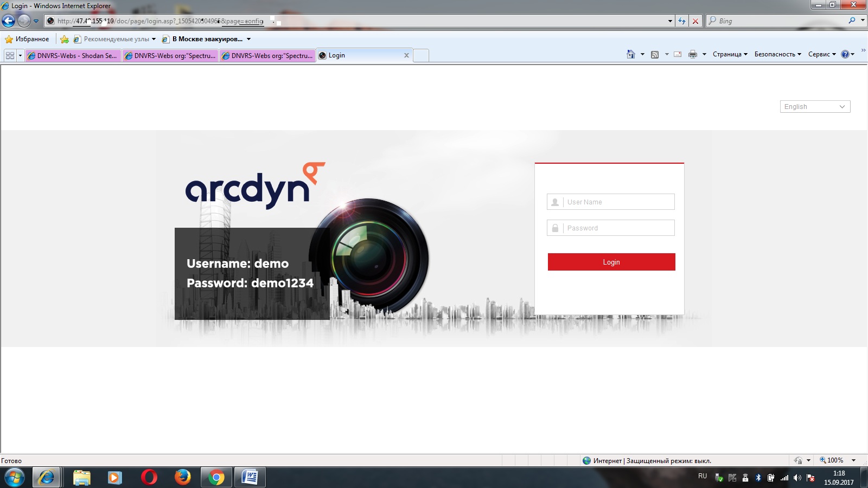Refresh the page with the reload icon
This screenshot has width=868, height=488.
click(682, 21)
